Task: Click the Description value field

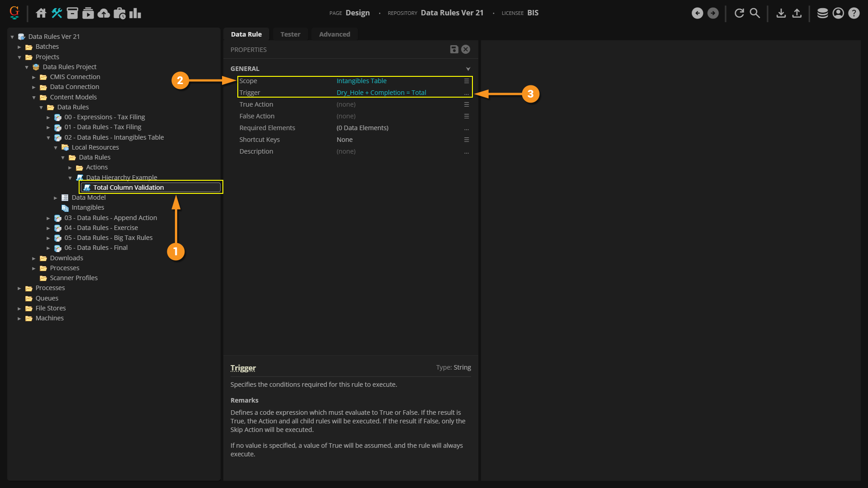Action: point(398,151)
